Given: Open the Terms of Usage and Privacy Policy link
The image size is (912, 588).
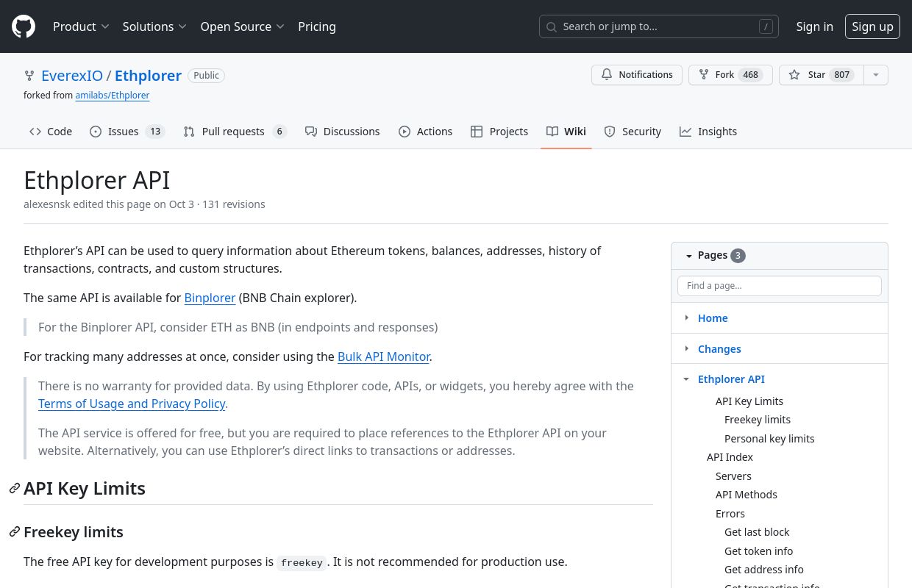Looking at the screenshot, I should coord(132,404).
